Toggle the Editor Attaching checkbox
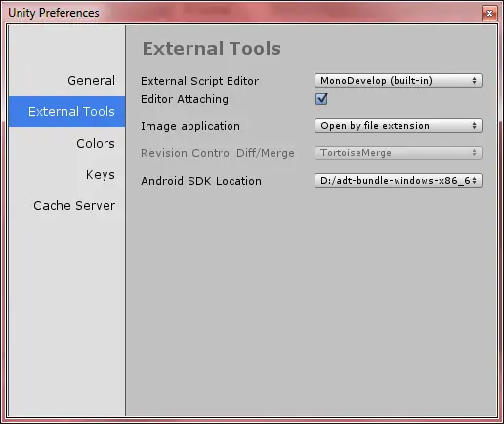 click(321, 99)
